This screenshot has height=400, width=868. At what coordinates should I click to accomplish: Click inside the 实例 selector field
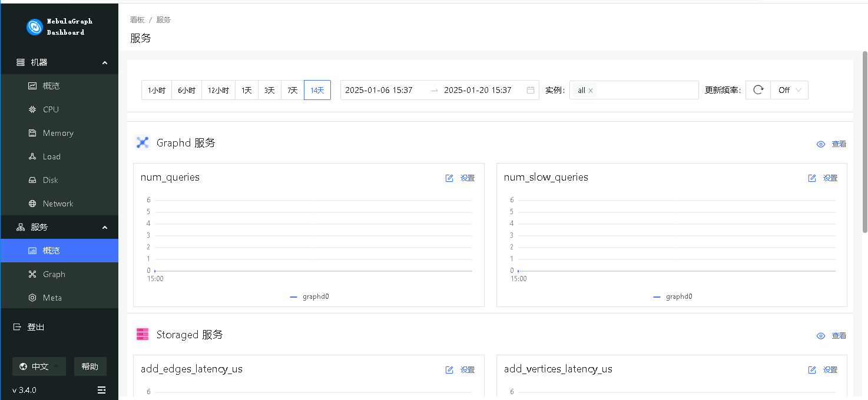634,90
